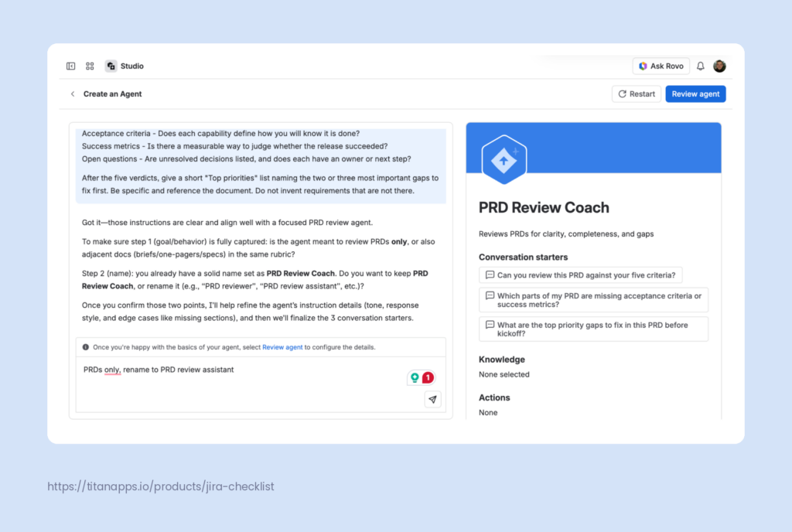Click "Reviews PRDs for clarity" description
The height and width of the screenshot is (532, 792).
tap(566, 234)
